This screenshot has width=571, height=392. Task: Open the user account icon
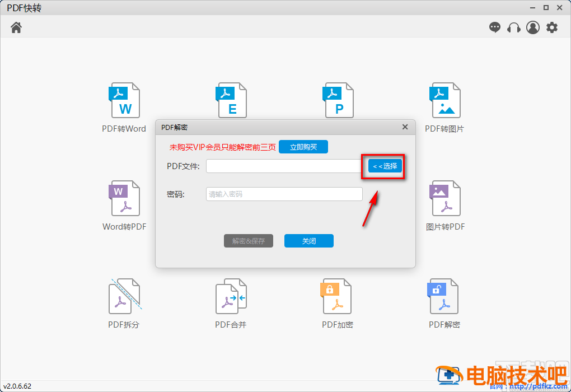pos(533,27)
